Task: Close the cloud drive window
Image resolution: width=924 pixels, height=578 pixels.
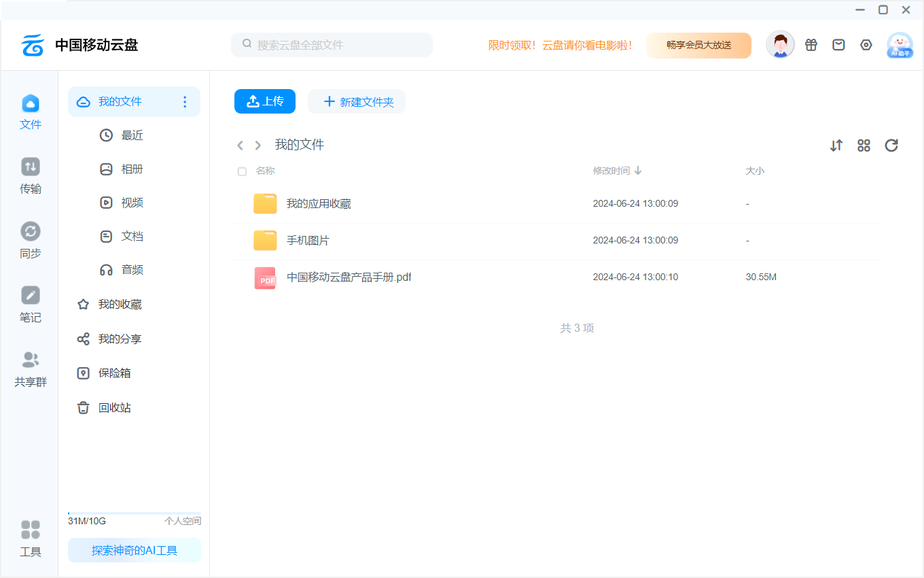Action: (906, 10)
